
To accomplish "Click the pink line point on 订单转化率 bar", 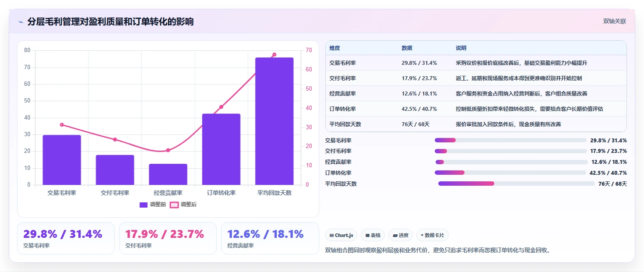I will tap(221, 107).
